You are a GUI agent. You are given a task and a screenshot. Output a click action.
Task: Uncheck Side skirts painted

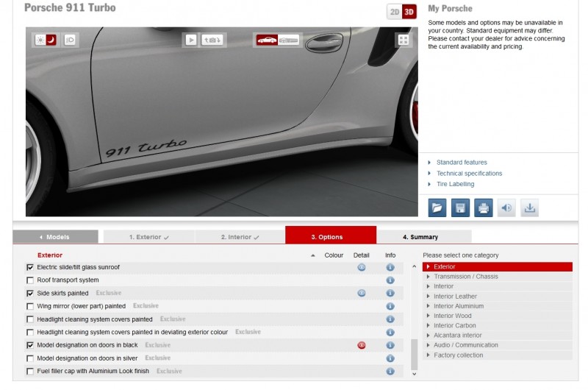point(30,294)
